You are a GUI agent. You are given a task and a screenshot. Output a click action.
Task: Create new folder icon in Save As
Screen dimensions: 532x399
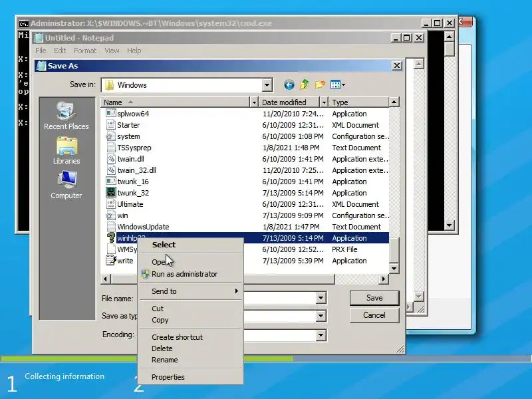click(319, 84)
